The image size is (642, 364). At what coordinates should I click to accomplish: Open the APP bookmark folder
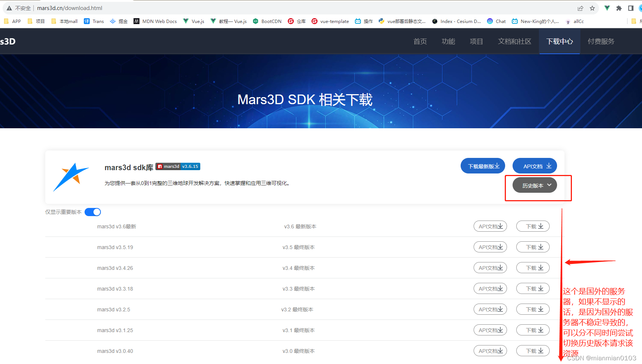click(x=12, y=21)
